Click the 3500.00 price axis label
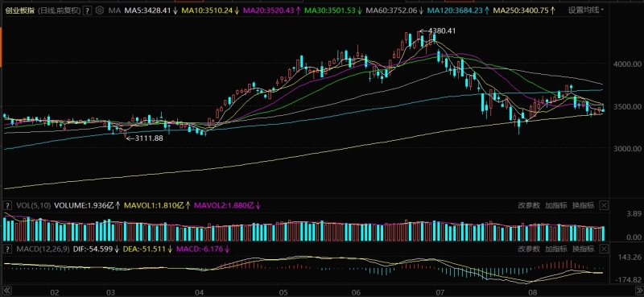 [x=626, y=106]
